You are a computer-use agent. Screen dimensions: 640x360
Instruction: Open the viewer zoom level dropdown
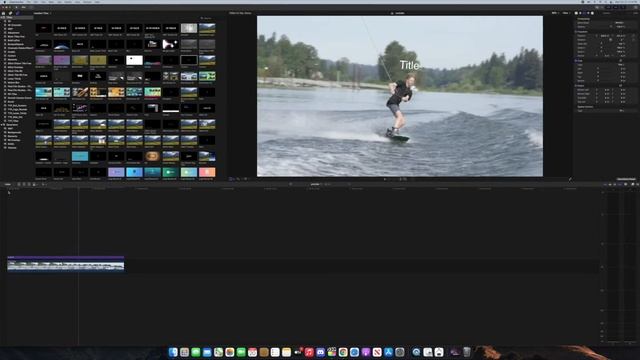(x=555, y=13)
